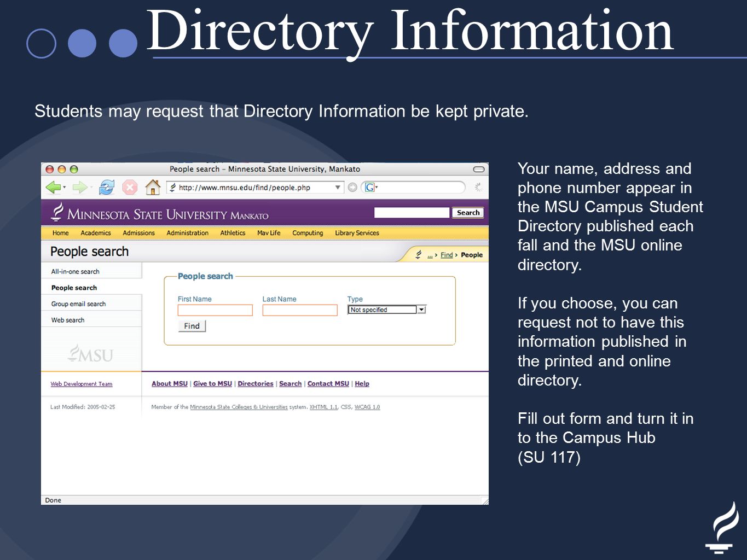The width and height of the screenshot is (747, 560).
Task: Open the Computing menu item
Action: point(308,233)
